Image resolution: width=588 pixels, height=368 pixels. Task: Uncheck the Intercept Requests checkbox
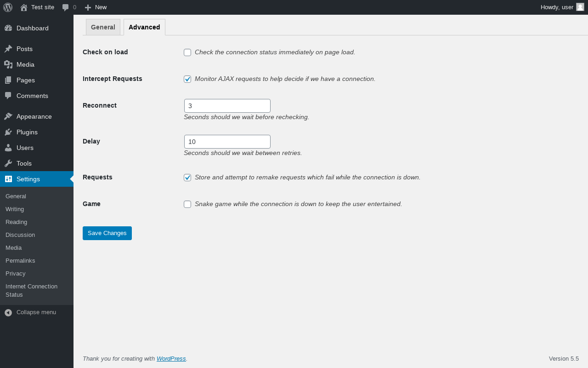(187, 79)
